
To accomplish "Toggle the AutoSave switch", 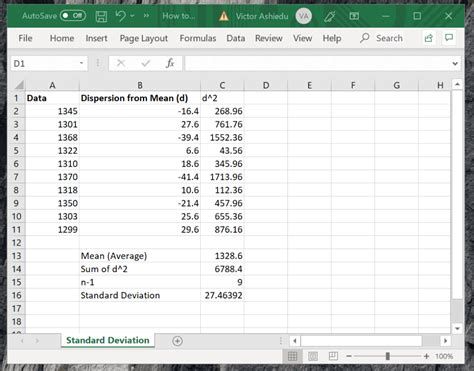I will point(73,16).
